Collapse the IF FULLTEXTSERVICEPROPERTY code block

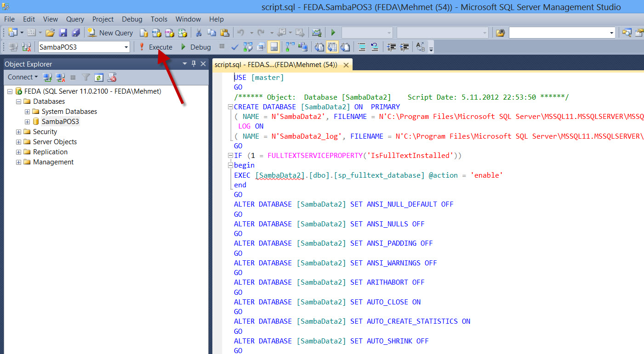tap(230, 155)
